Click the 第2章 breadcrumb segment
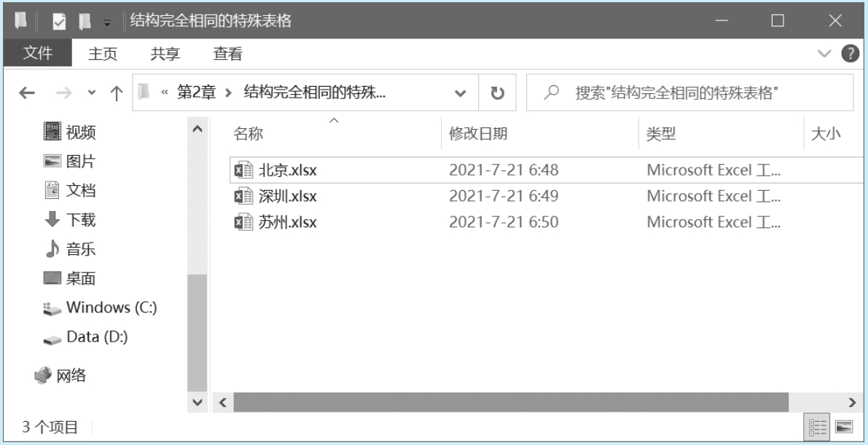 pos(196,92)
